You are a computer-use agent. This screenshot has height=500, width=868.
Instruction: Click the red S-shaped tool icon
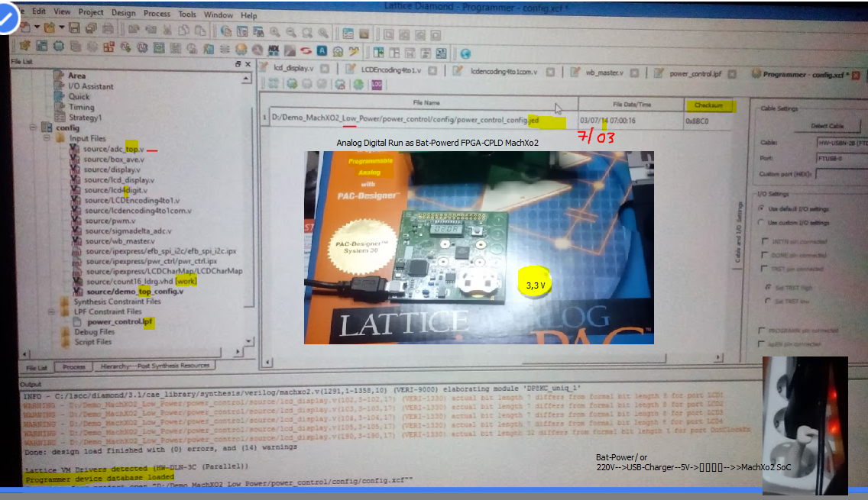[x=306, y=51]
